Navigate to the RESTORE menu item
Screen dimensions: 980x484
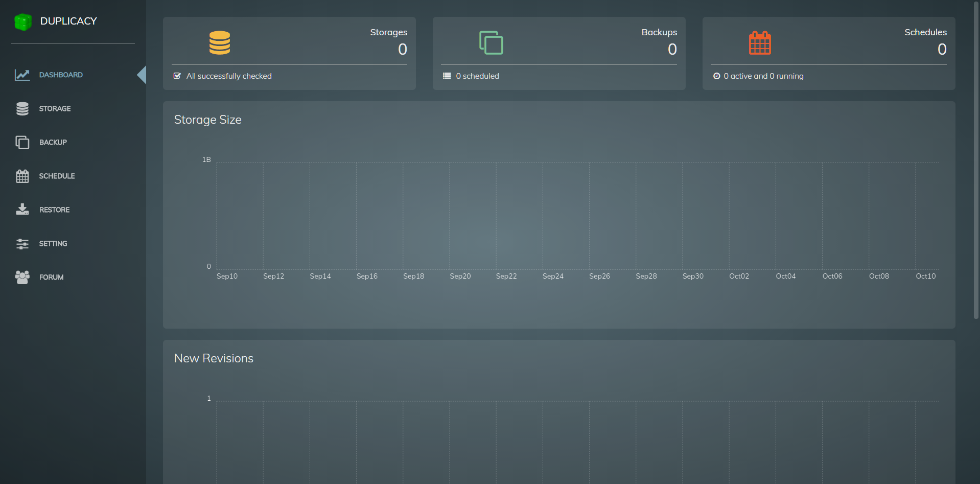[x=55, y=210]
